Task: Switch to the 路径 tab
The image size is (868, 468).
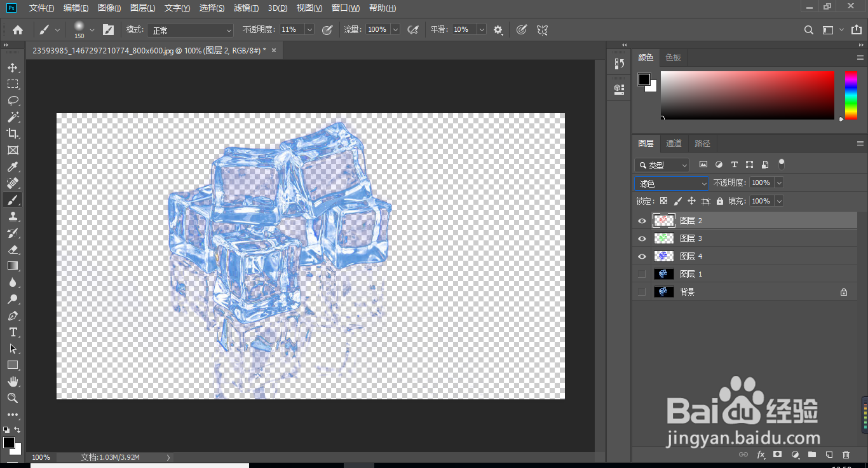Action: [x=702, y=143]
